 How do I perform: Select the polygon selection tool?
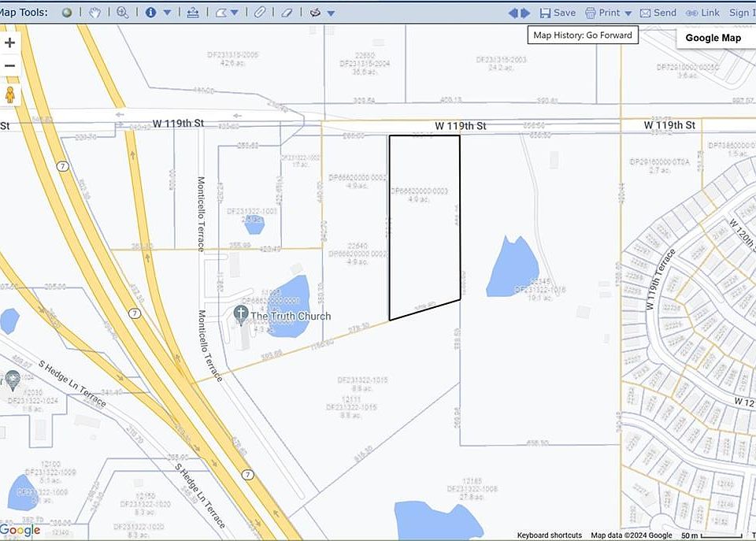coord(220,13)
